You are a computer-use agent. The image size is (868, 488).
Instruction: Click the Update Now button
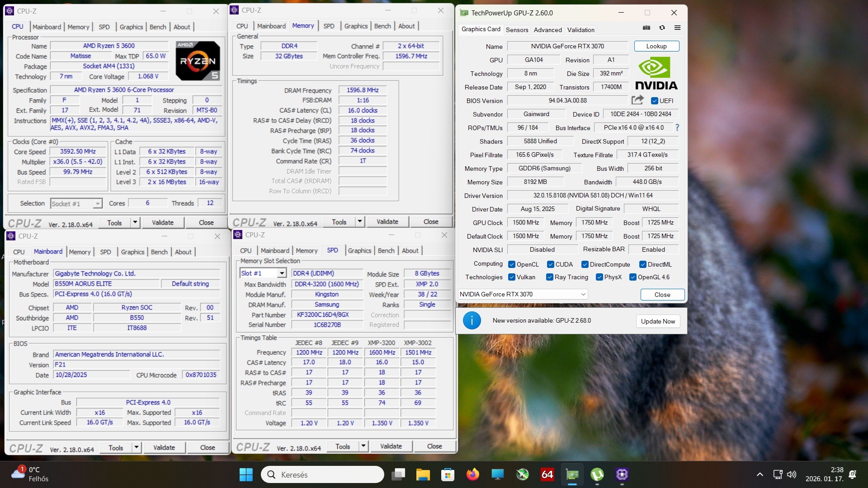coord(658,321)
